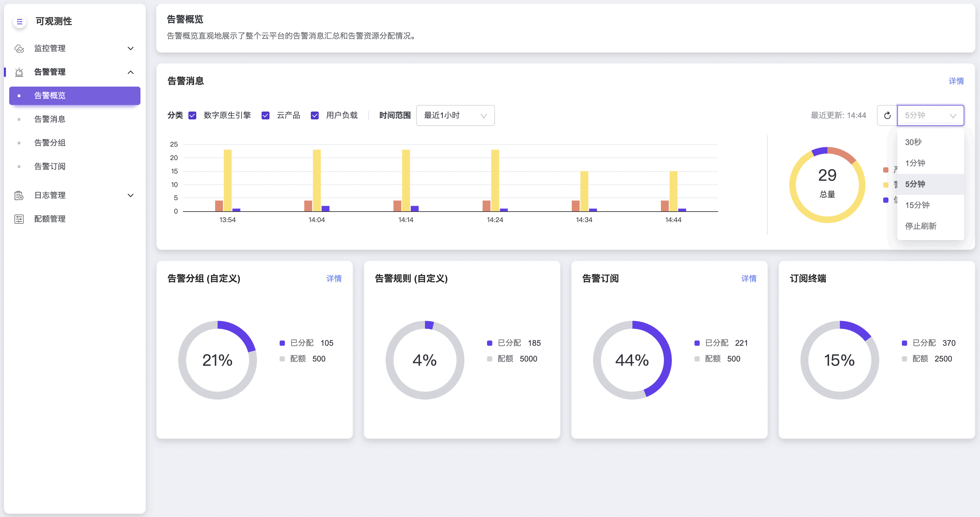
Task: Click the 14:44 yellow bar in chart
Action: 673,191
